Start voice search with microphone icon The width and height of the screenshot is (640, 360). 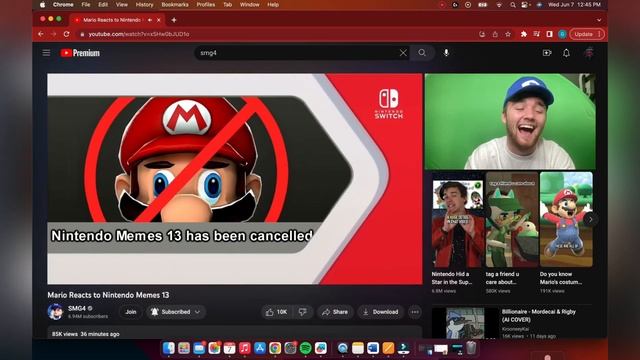446,53
